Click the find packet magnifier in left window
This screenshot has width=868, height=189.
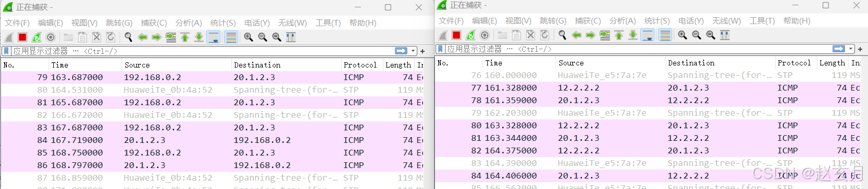click(128, 37)
